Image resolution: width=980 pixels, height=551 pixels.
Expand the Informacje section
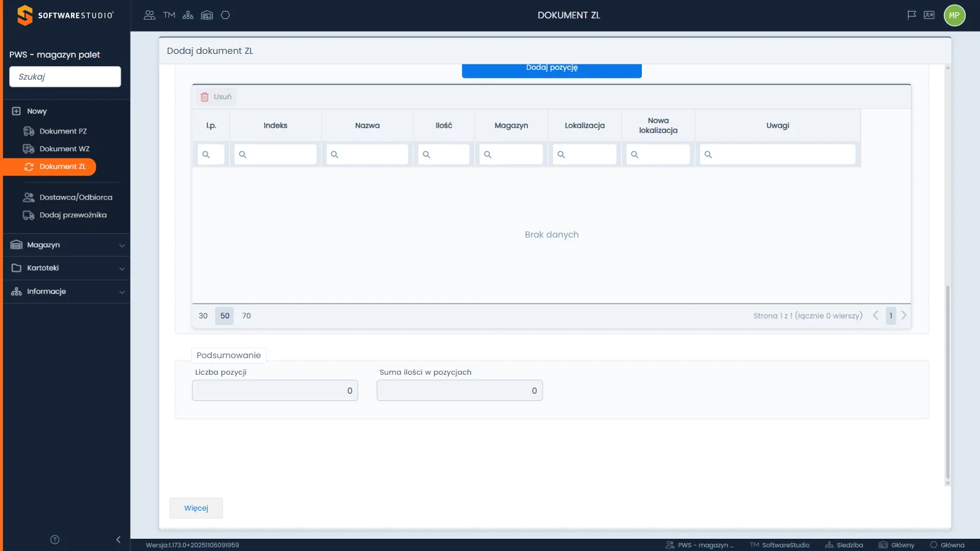(x=67, y=291)
